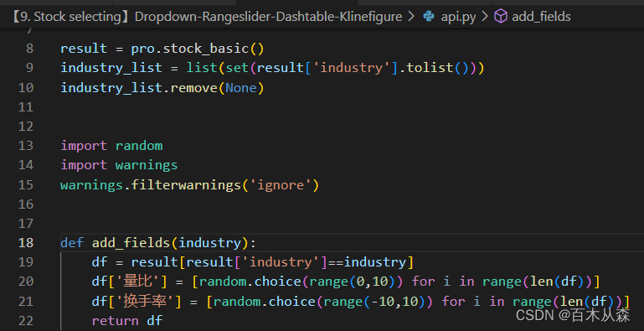Click the 'ignore' string literal
The height and width of the screenshot is (331, 644).
[281, 184]
